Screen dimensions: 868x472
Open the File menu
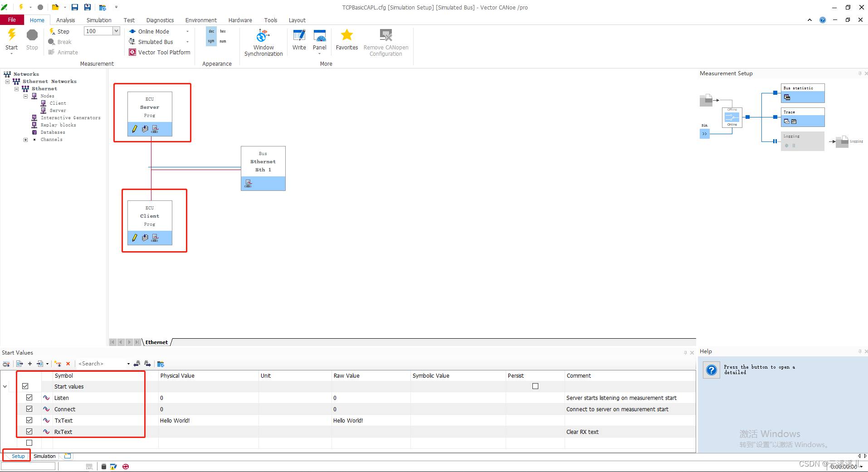[x=12, y=20]
